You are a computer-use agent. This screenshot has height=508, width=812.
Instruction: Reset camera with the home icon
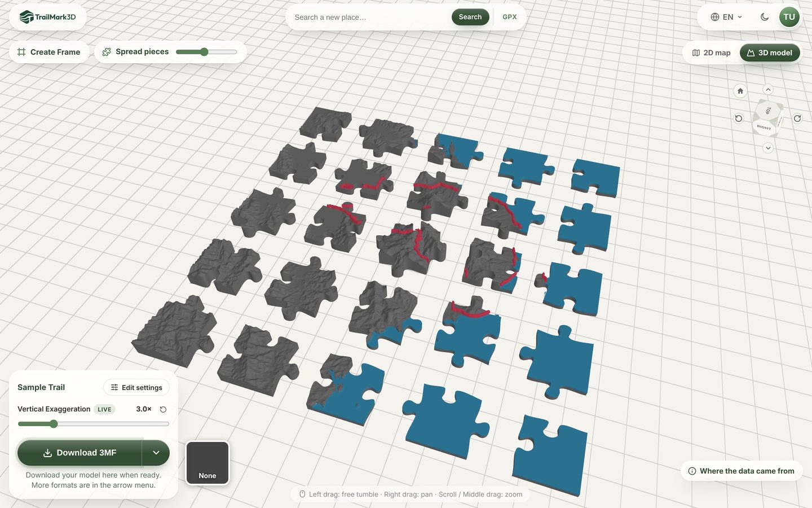[x=740, y=91]
